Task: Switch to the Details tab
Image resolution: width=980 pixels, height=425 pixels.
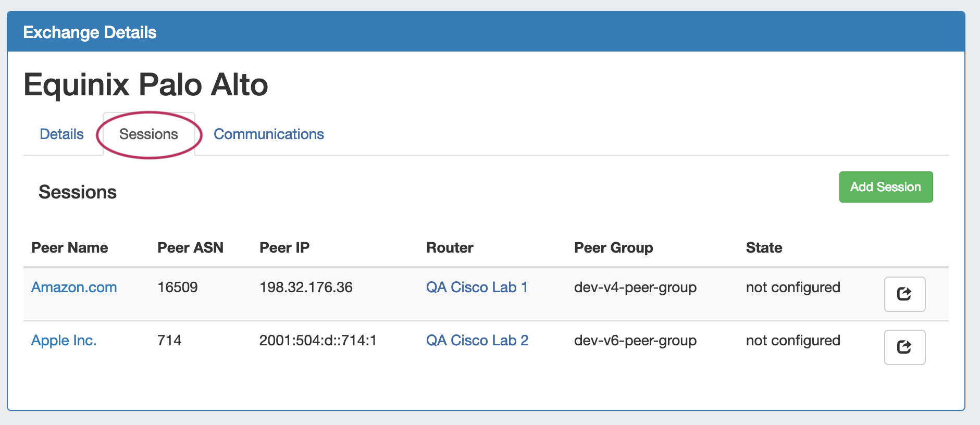Action: pos(61,134)
